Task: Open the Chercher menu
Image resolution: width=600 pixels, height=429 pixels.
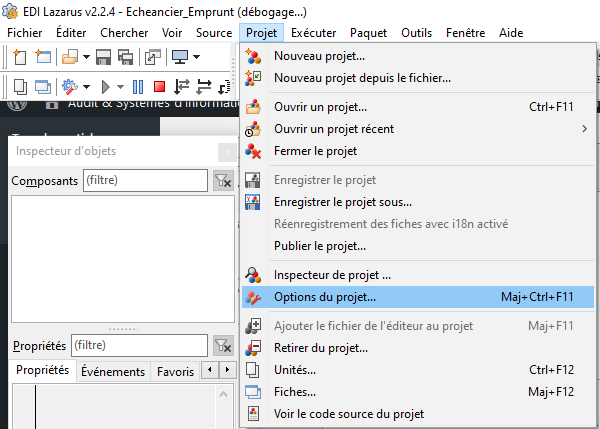Action: click(124, 33)
